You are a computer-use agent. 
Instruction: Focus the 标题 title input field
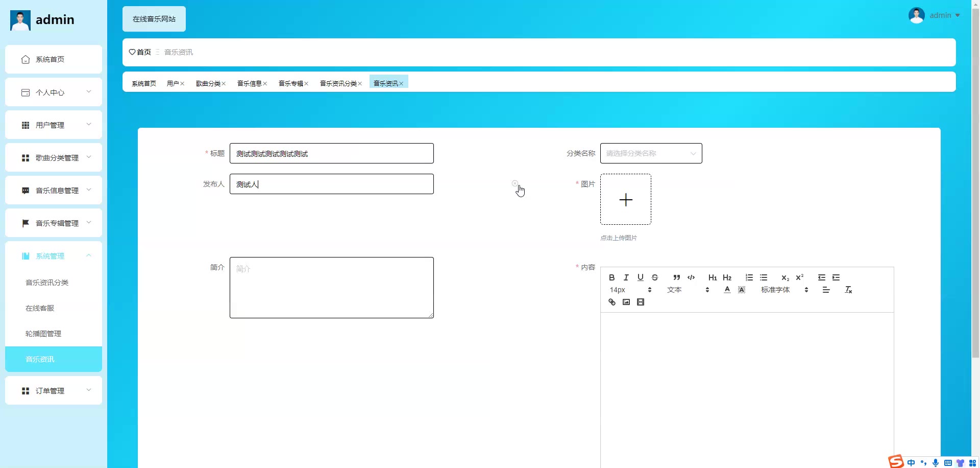pos(332,153)
